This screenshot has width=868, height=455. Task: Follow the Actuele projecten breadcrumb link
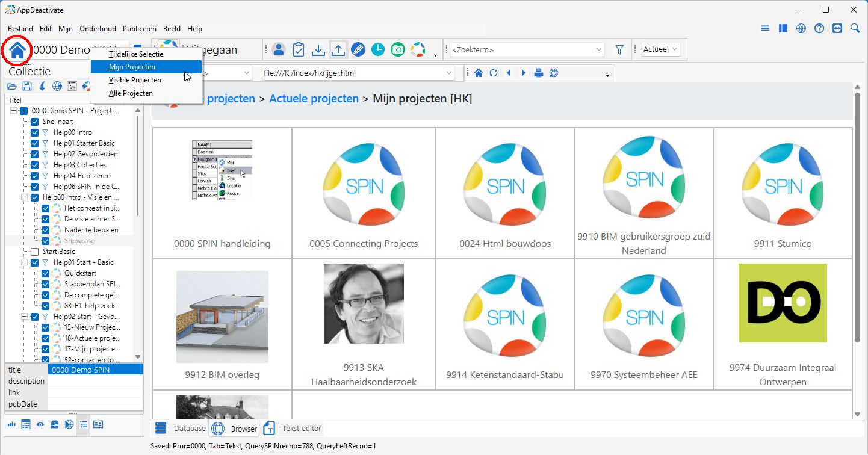(x=314, y=98)
